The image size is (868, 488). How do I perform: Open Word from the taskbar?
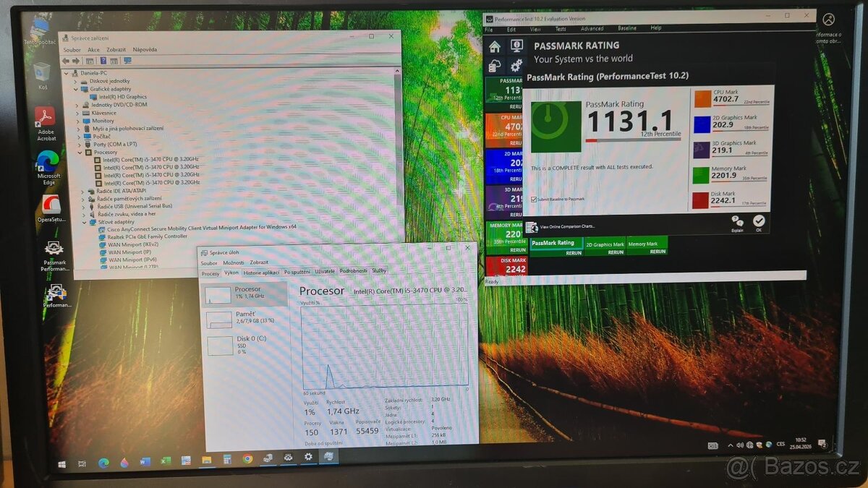coord(145,461)
